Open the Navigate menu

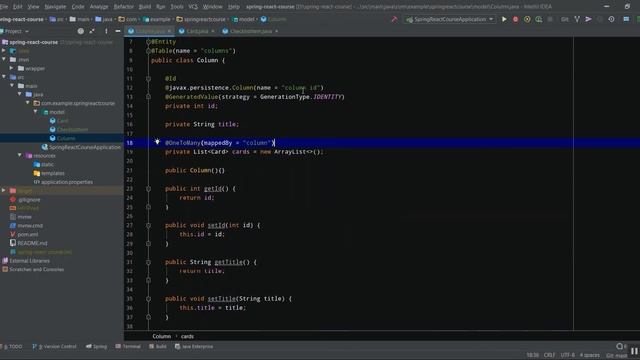(x=55, y=7)
